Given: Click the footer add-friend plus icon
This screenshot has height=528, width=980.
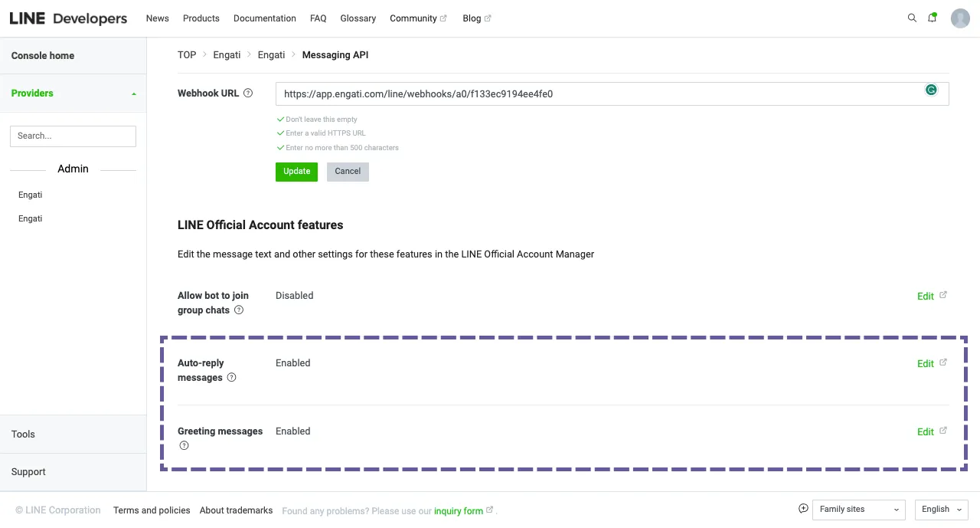Looking at the screenshot, I should click(x=803, y=509).
